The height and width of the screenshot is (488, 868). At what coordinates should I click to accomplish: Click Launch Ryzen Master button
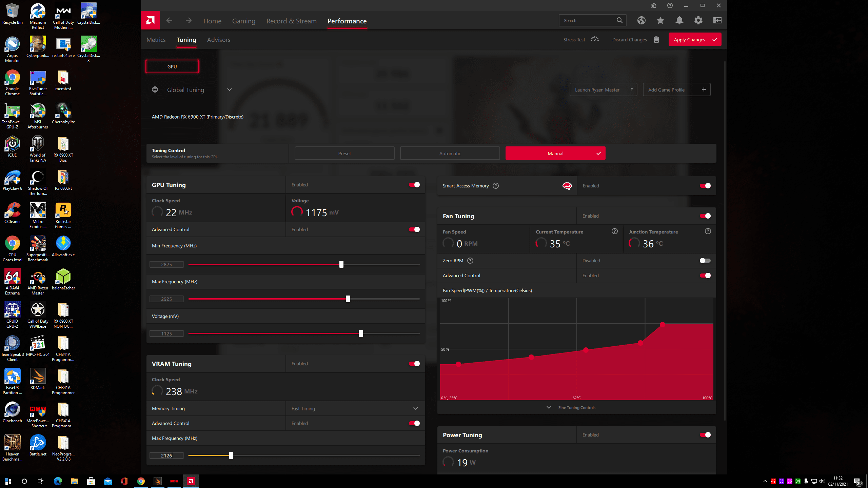(603, 90)
